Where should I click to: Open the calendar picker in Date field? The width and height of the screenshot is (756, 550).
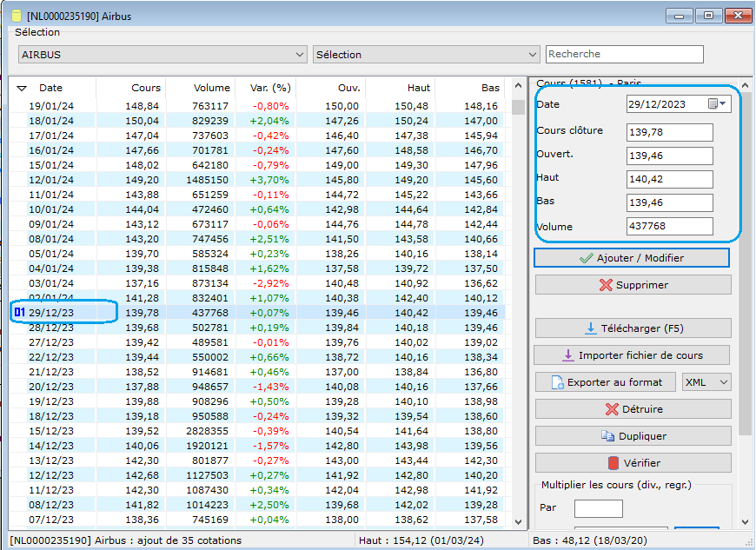point(717,103)
